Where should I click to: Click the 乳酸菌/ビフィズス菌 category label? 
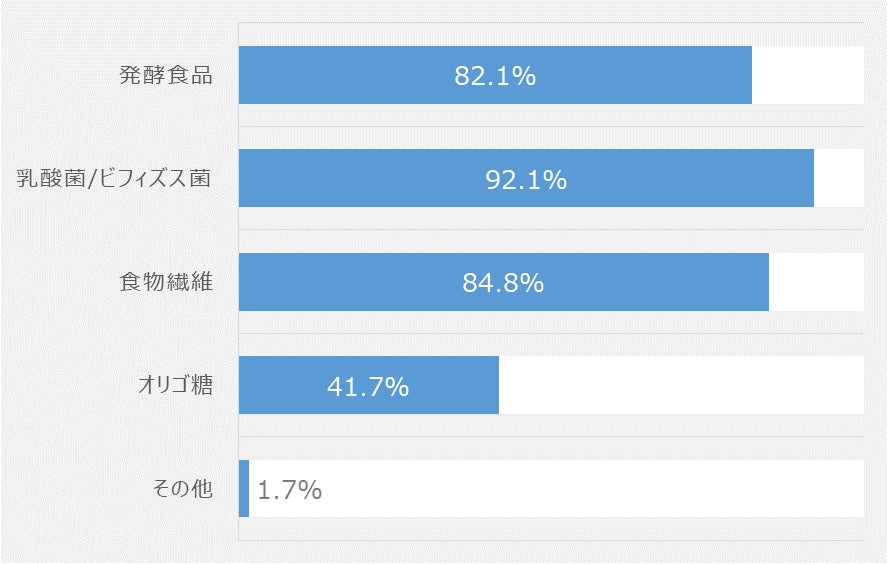114,178
